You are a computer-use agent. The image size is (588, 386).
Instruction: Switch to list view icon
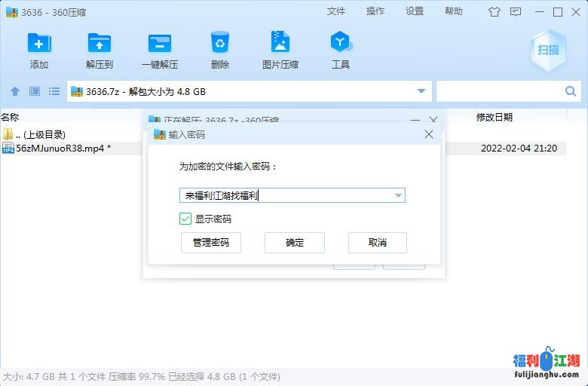[54, 91]
